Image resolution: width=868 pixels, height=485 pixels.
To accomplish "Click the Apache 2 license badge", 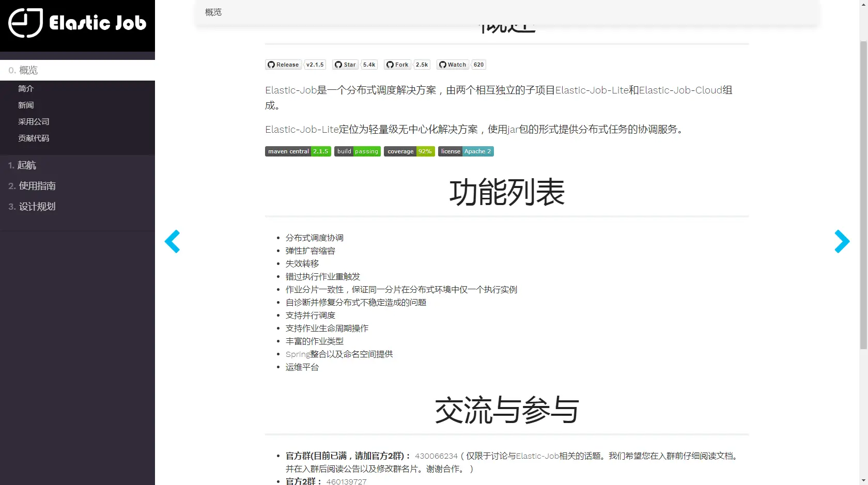I will 466,151.
